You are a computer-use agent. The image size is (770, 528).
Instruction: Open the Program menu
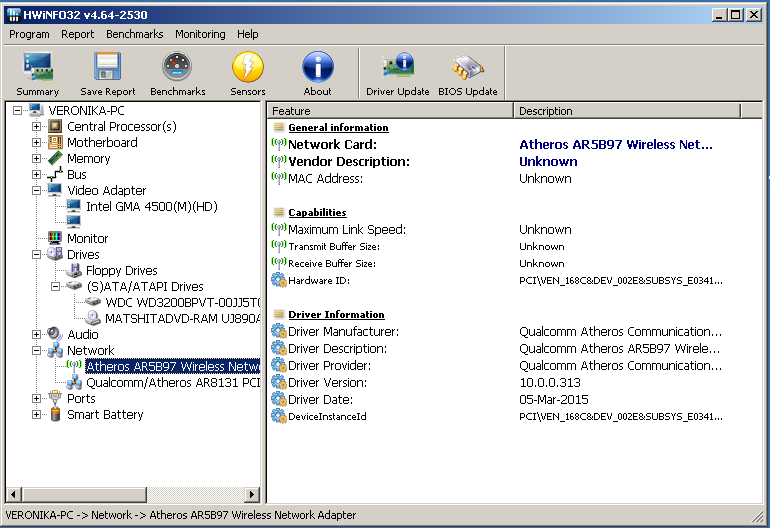tap(29, 34)
